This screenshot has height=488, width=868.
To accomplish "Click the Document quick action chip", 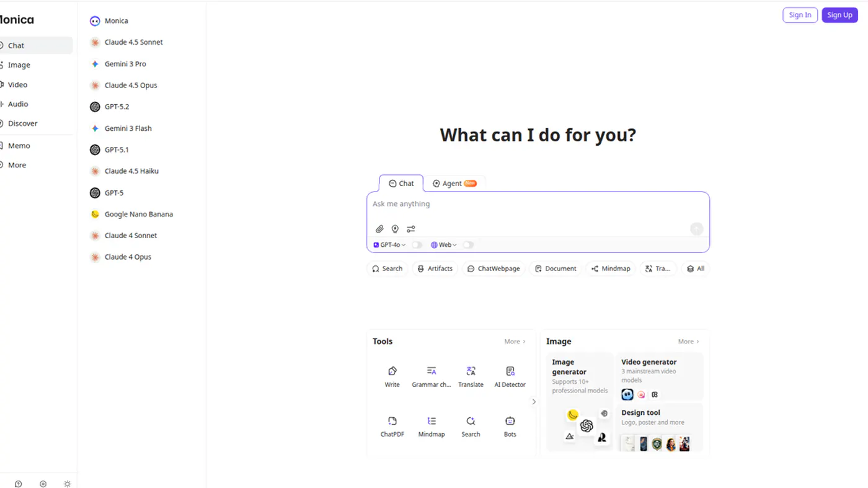I will pos(555,268).
